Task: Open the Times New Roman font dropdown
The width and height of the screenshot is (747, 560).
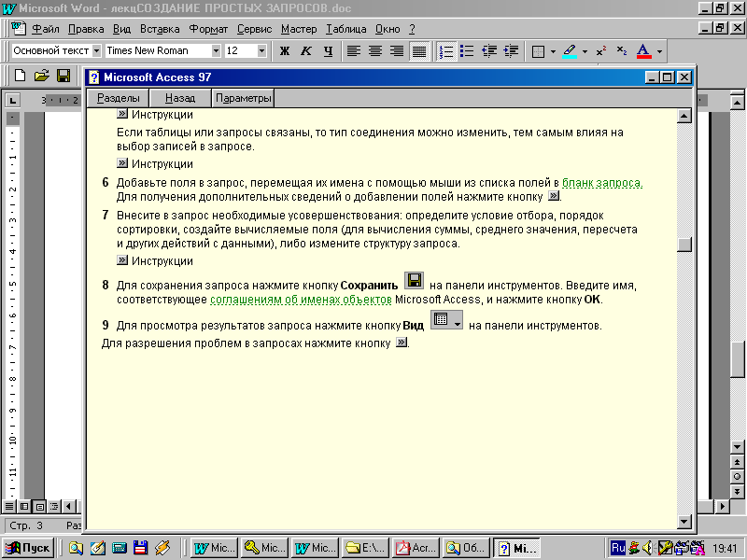Action: [216, 50]
